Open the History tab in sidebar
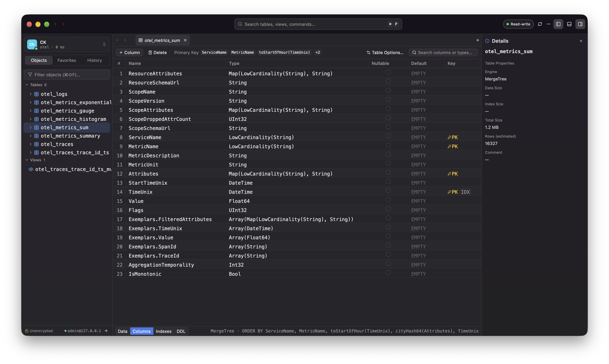 pyautogui.click(x=95, y=60)
